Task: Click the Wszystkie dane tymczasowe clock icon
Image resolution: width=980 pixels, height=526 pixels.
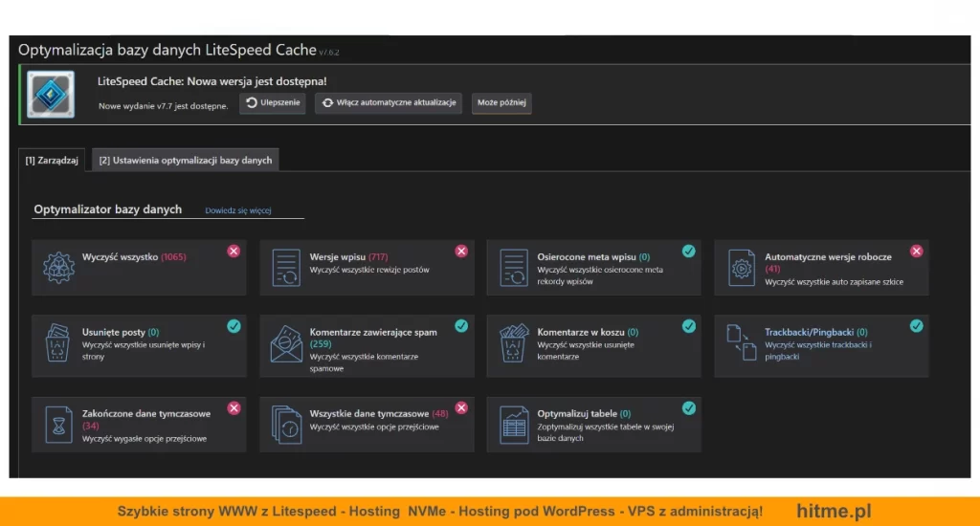Action: point(287,425)
